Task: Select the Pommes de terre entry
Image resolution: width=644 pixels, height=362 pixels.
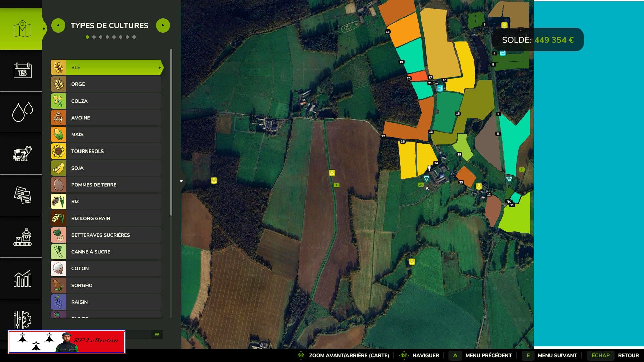Action: pyautogui.click(x=106, y=185)
